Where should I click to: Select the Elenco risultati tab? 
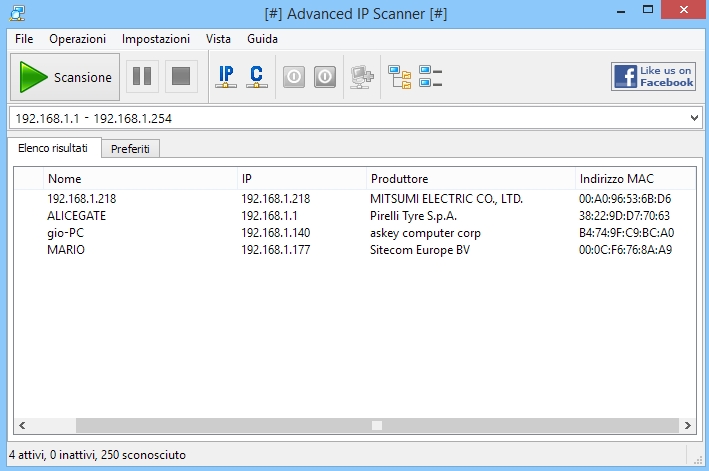click(x=53, y=148)
